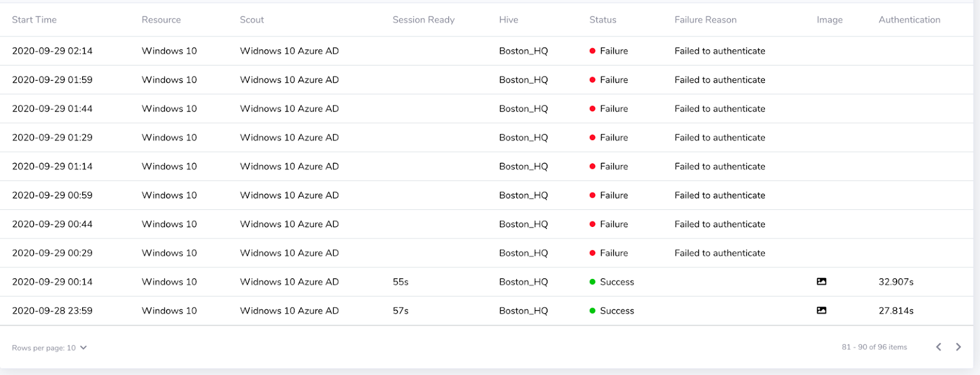Sort by Status column header
The height and width of the screenshot is (375, 980).
click(x=603, y=20)
